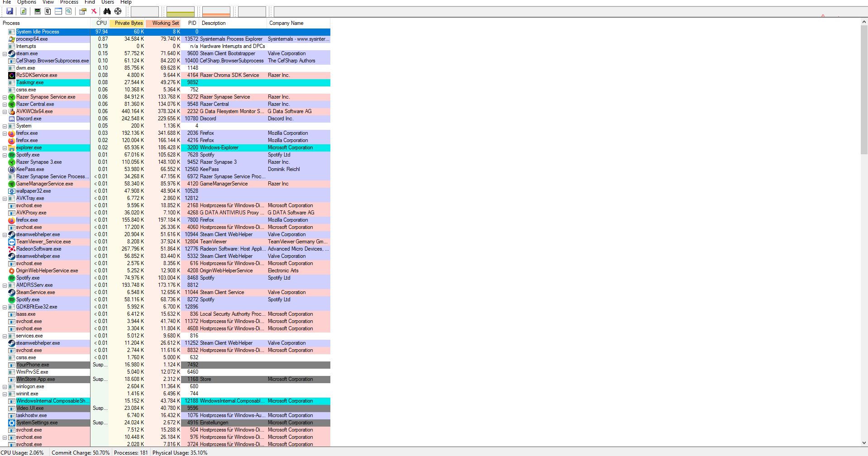Click the firefox.exe PID 7800 icon
The height and width of the screenshot is (456, 868).
point(12,220)
